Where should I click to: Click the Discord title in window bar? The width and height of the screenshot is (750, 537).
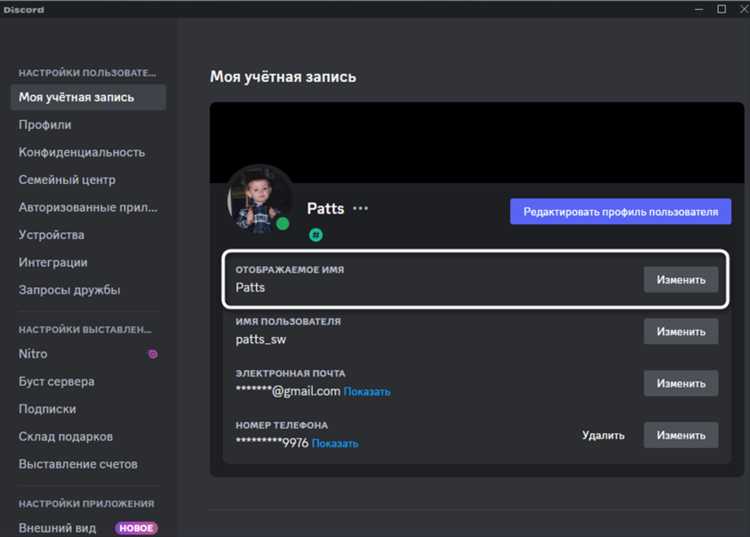click(x=23, y=10)
